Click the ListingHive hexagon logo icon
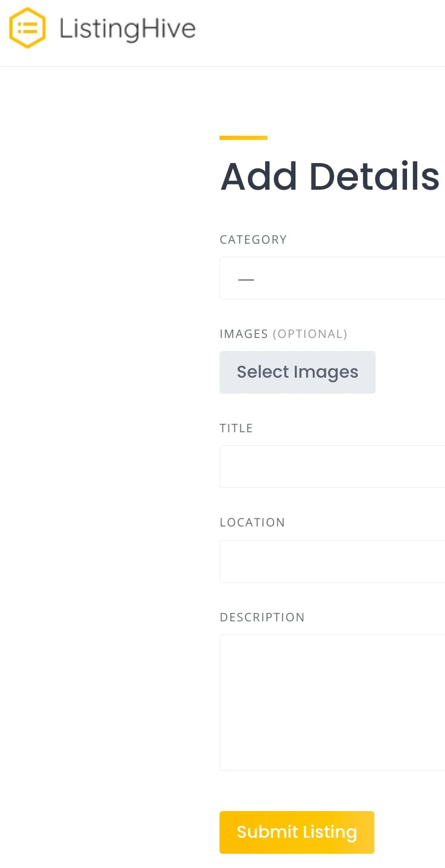 point(27,27)
